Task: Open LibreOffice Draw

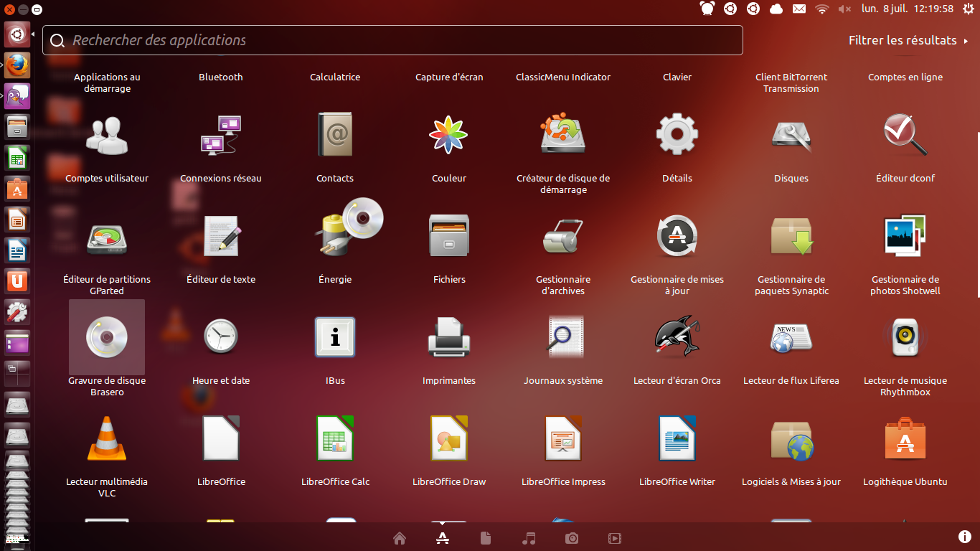Action: 449,438
